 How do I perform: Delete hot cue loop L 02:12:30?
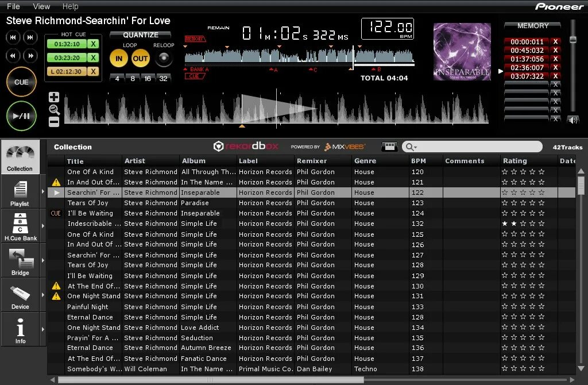[x=93, y=71]
